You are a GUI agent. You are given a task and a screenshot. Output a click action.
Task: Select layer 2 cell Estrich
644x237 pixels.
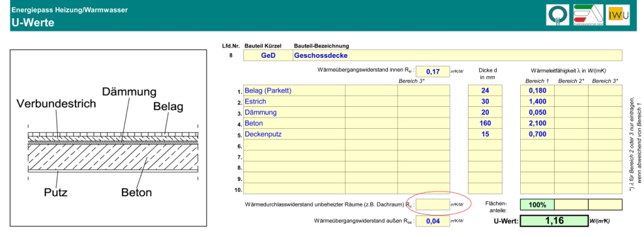[294, 101]
